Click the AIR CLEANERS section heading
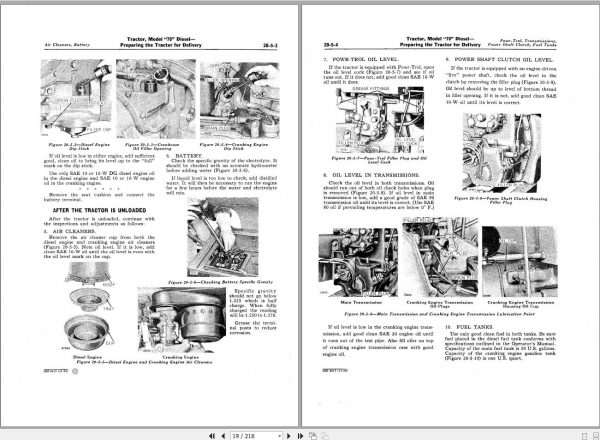Screen dimensions: 600x440 tap(70, 231)
